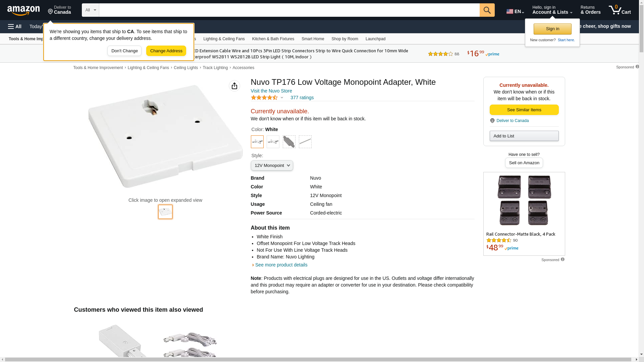Open the shopping cart icon
The width and height of the screenshot is (644, 362).
[620, 10]
